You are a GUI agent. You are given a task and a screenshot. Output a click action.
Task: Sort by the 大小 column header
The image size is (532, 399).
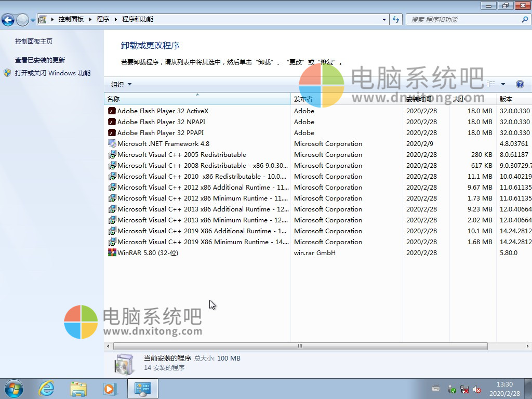(473, 99)
